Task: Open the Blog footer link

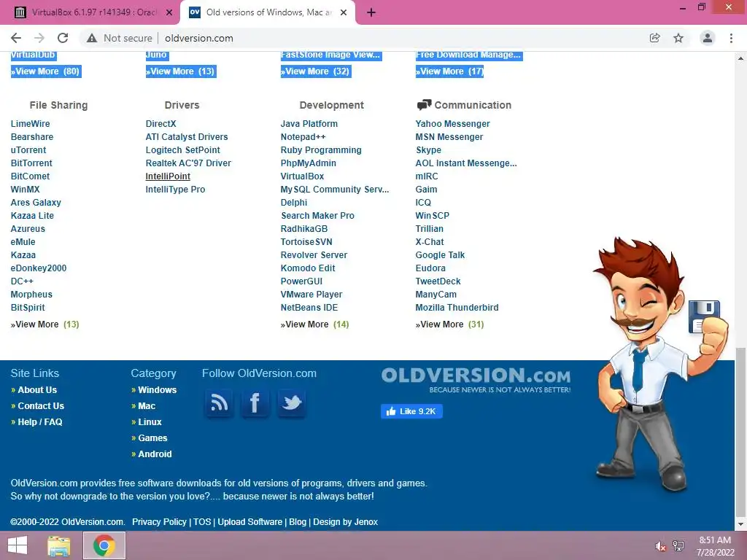Action: pos(298,522)
